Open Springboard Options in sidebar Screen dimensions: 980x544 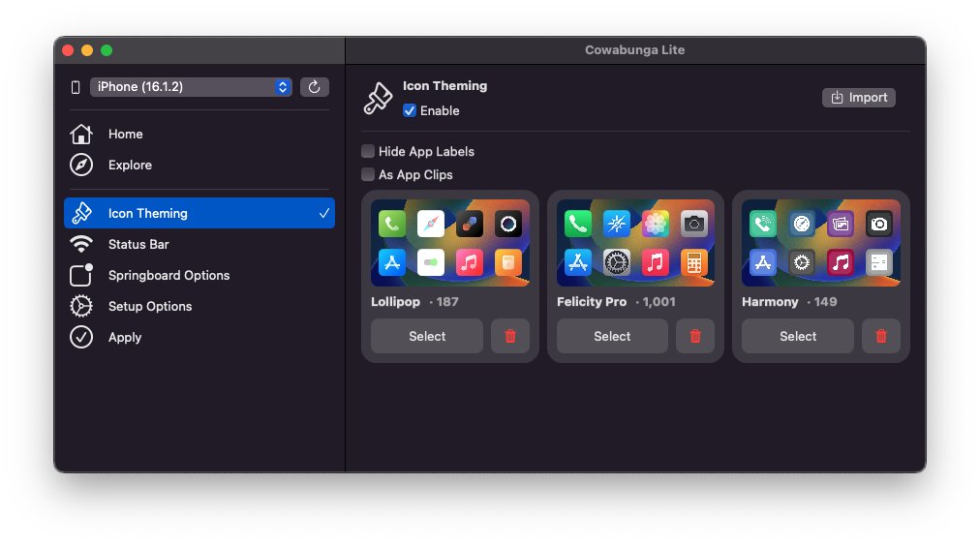199,275
